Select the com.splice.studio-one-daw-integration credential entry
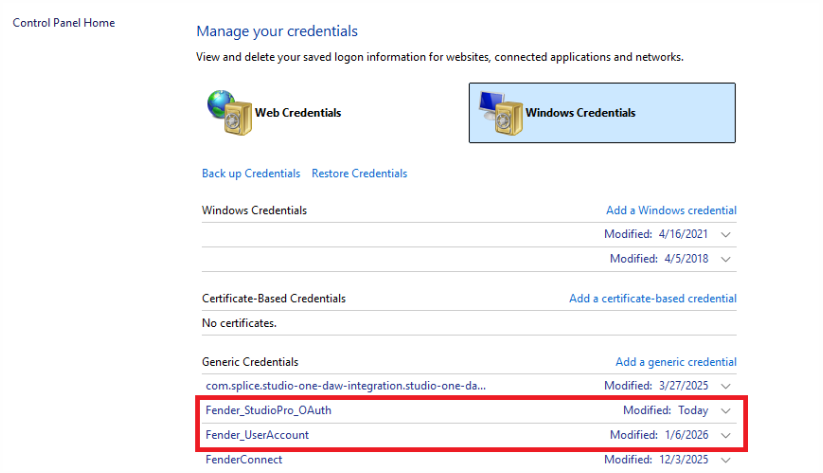The height and width of the screenshot is (473, 823). 346,386
